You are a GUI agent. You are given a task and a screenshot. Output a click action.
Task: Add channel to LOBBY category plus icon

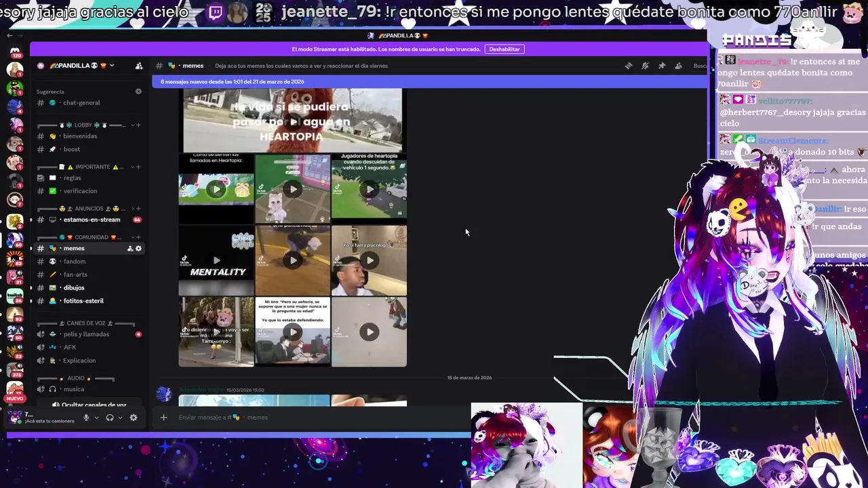point(138,125)
